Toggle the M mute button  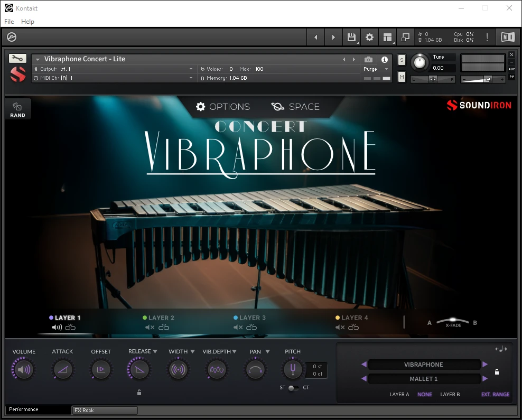(x=402, y=77)
